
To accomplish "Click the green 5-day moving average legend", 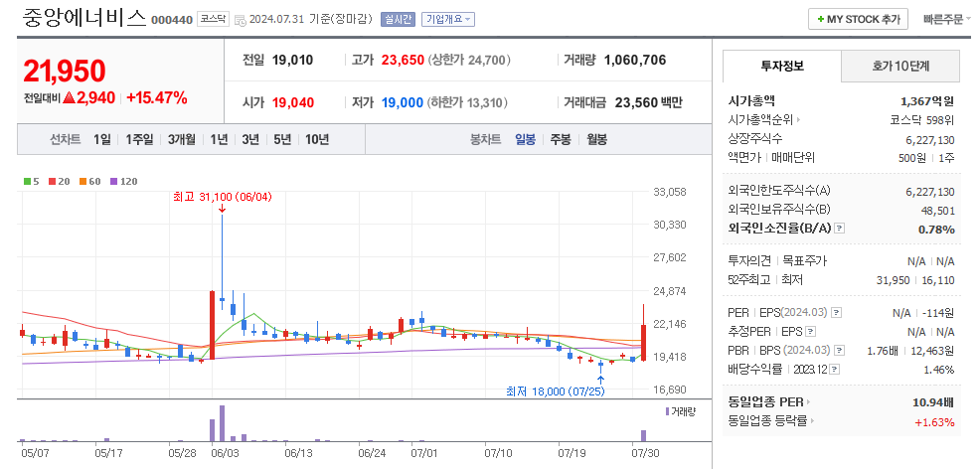I will (31, 181).
